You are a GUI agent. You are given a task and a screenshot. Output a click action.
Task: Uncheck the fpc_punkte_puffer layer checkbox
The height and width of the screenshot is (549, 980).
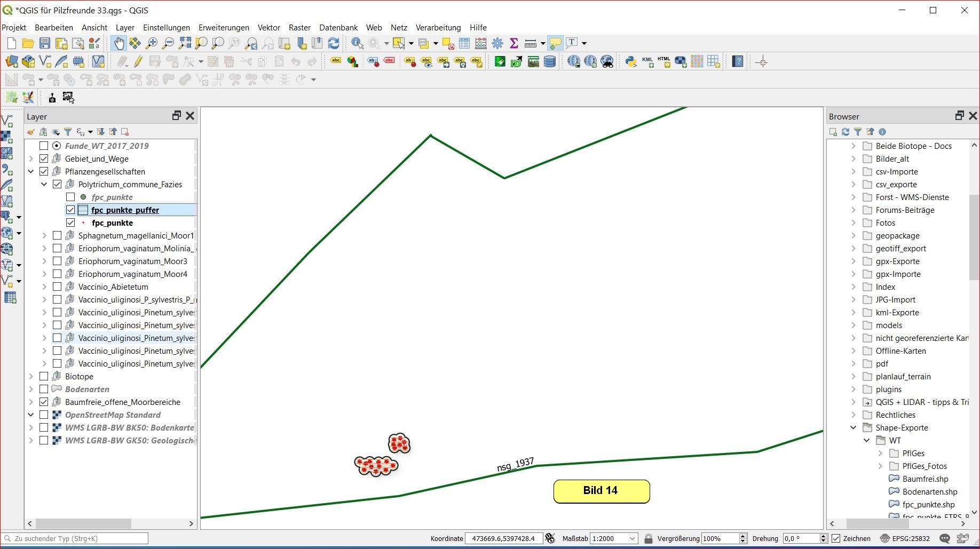tap(70, 210)
